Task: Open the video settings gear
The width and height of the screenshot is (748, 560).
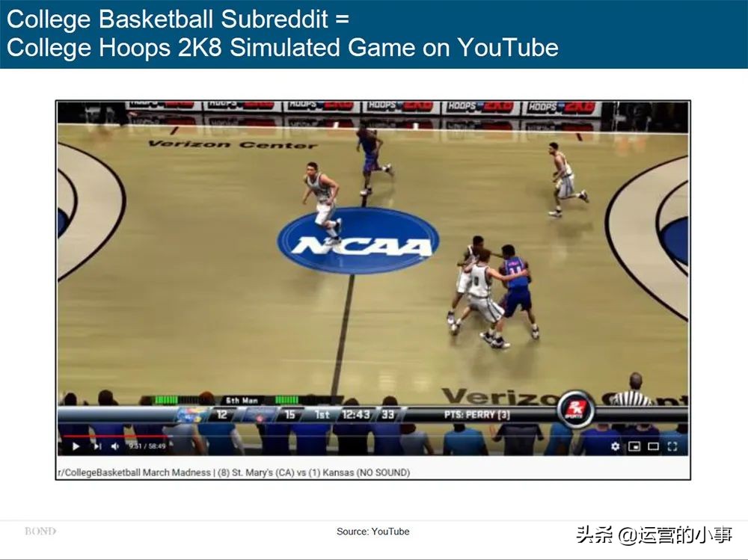Action: 616,446
